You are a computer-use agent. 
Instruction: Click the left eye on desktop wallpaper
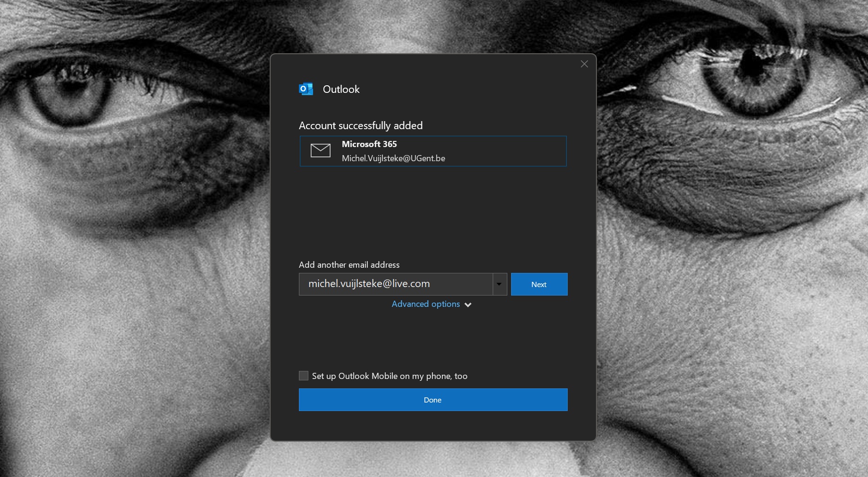(x=71, y=92)
